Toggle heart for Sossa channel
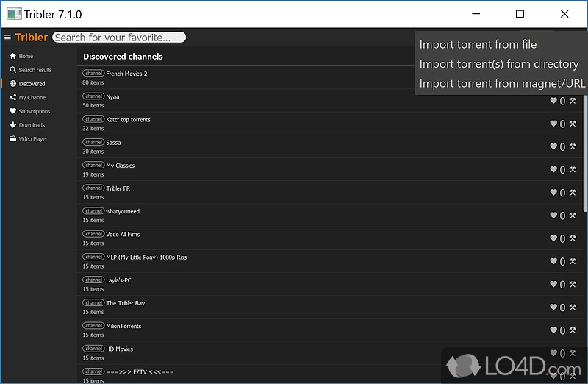 pos(553,147)
